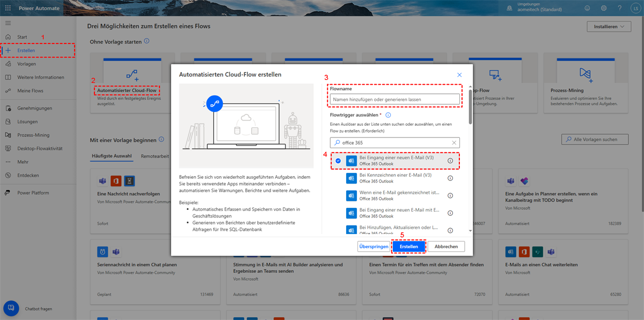
Task: Click the Alle Vorlagen suchen search field
Action: (595, 139)
